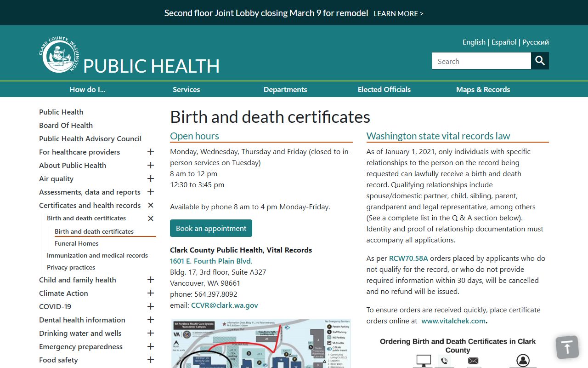Expand Dental health information section
Viewport: 588px width, 368px height.
[150, 320]
